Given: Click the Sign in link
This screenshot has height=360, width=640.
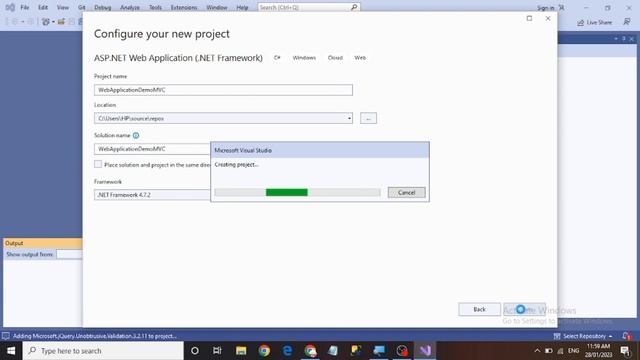Looking at the screenshot, I should pyautogui.click(x=545, y=8).
